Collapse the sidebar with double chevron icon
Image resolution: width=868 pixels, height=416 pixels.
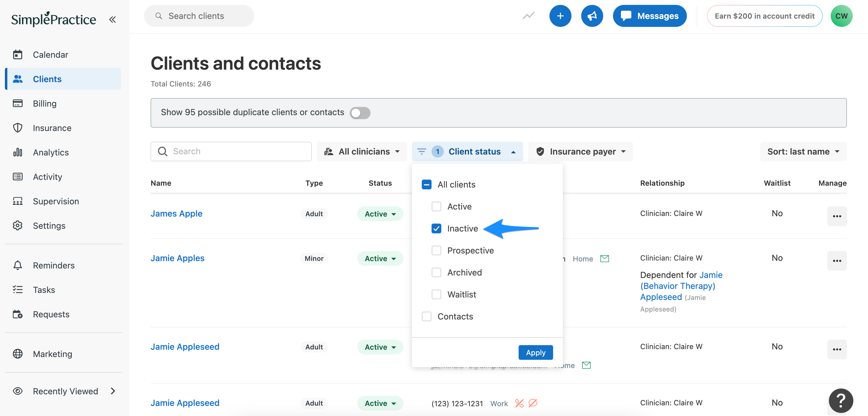[x=112, y=20]
